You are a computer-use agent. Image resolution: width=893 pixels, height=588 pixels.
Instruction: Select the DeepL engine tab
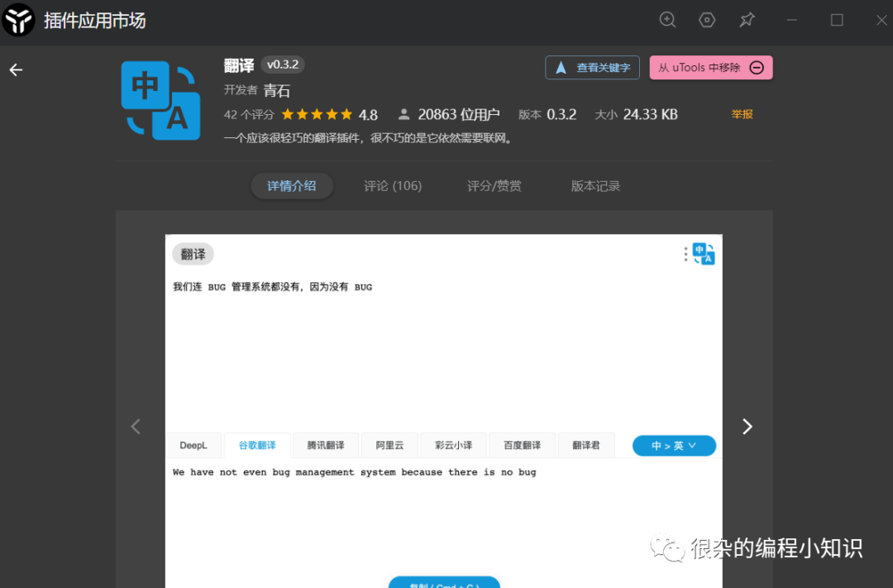193,445
